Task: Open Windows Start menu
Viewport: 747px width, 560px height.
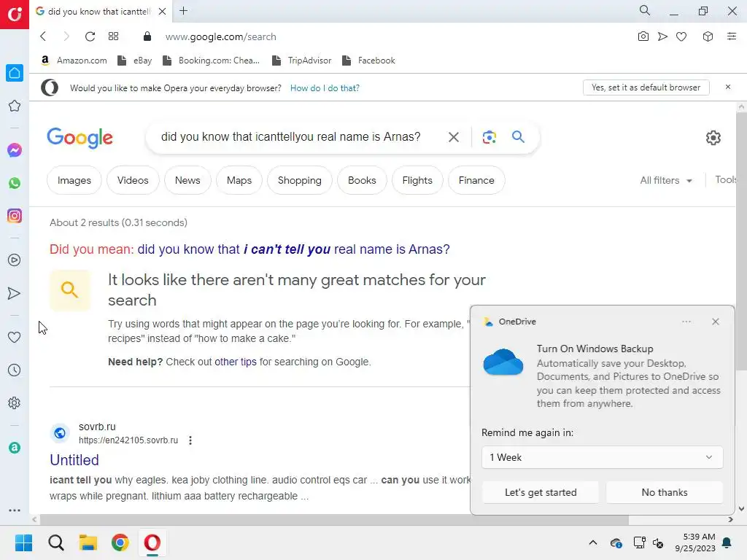Action: pyautogui.click(x=23, y=542)
